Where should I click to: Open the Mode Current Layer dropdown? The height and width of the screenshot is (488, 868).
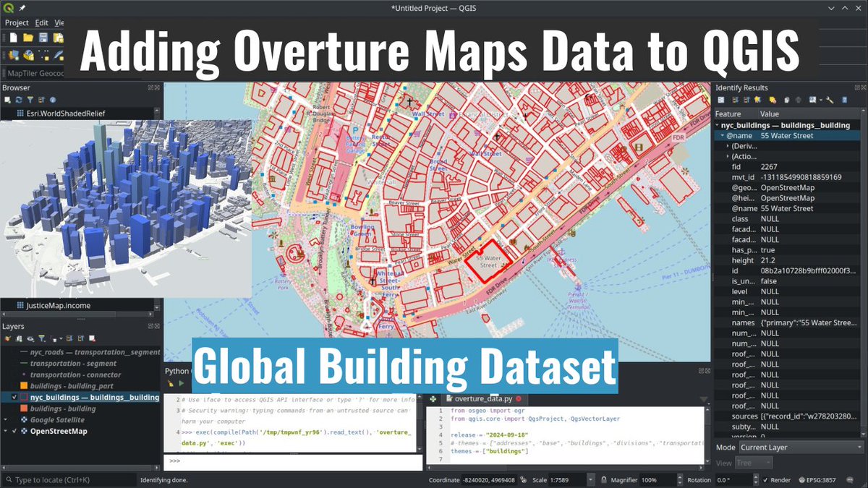pyautogui.click(x=801, y=448)
